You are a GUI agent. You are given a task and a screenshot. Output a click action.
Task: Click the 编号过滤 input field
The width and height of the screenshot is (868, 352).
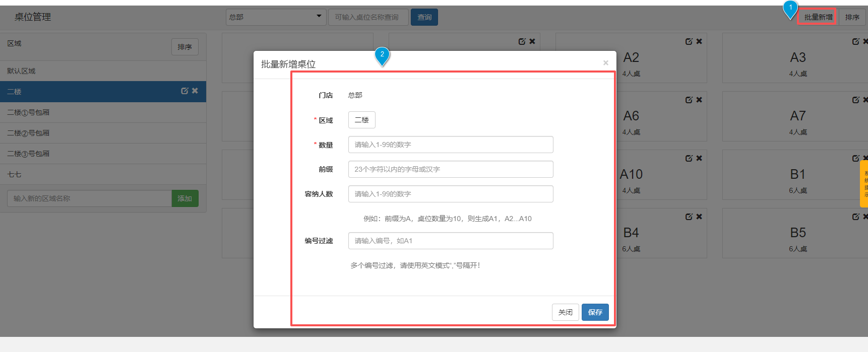[x=450, y=241]
